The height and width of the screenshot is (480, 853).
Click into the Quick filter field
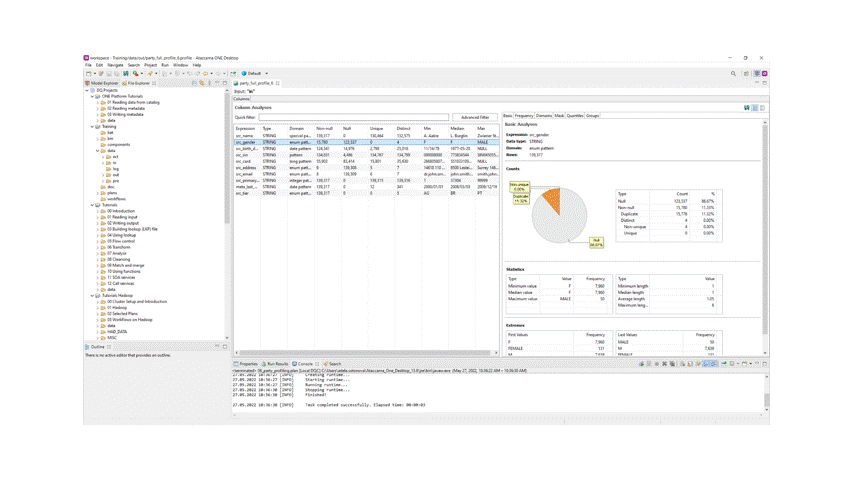tap(354, 117)
